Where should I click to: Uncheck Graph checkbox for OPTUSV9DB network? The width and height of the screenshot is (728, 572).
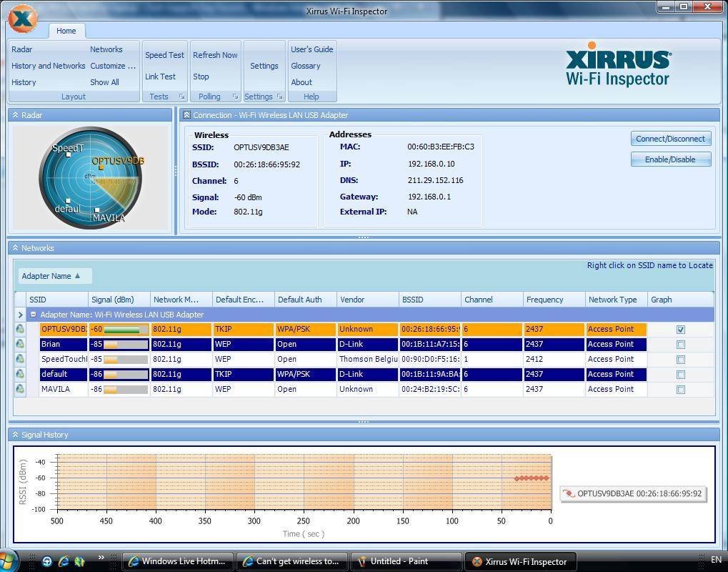click(680, 330)
